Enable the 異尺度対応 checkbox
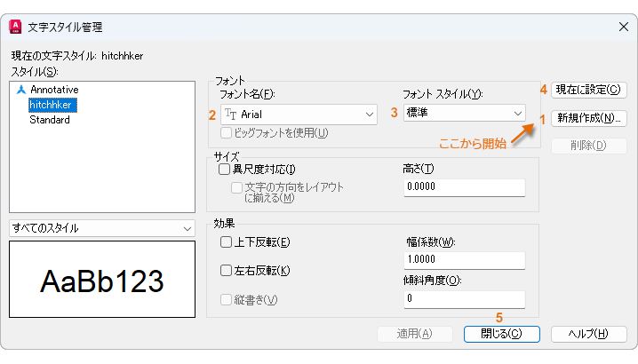The image size is (638, 364). coord(225,169)
